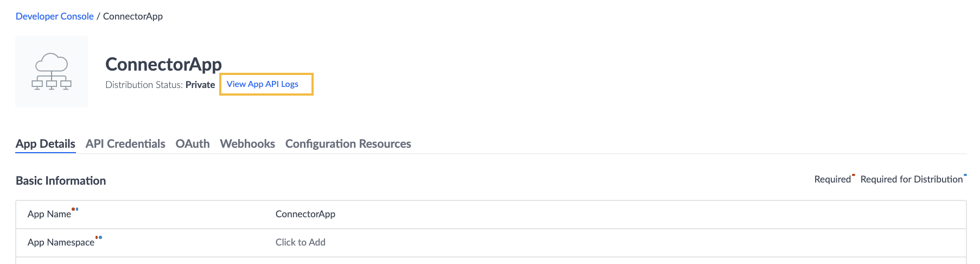Click the Required legend indicator
The height and width of the screenshot is (264, 980).
coord(833,179)
